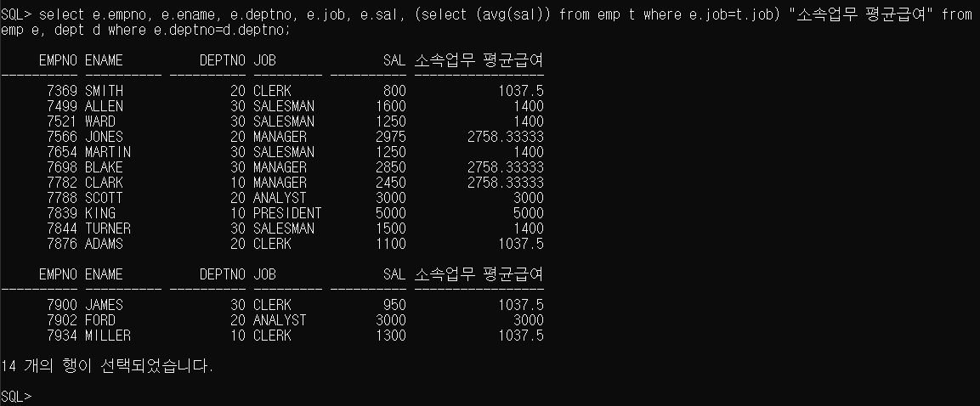Click employee name SMITH
Screen dimensions: 980x406
point(104,91)
